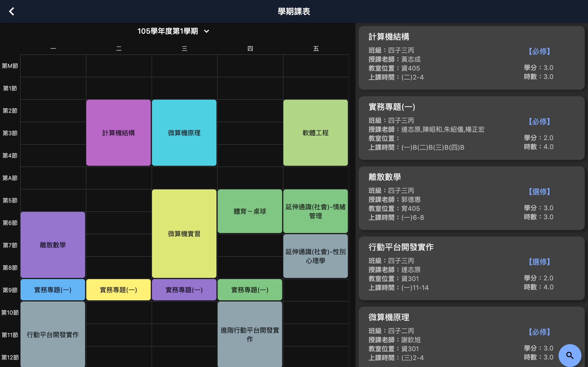Click the blue Monday 實務專題(一) block
The width and height of the screenshot is (588, 367).
pos(53,290)
